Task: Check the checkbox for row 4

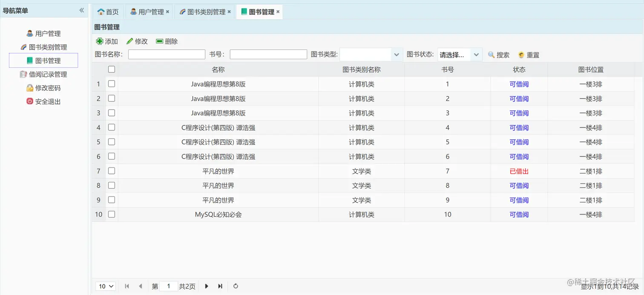Action: point(112,127)
